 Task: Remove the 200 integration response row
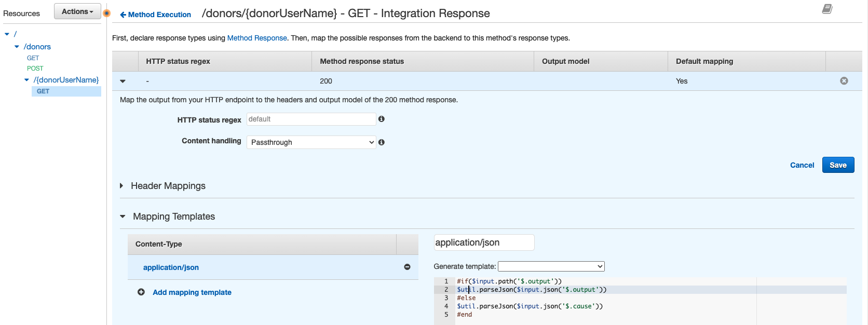coord(844,81)
